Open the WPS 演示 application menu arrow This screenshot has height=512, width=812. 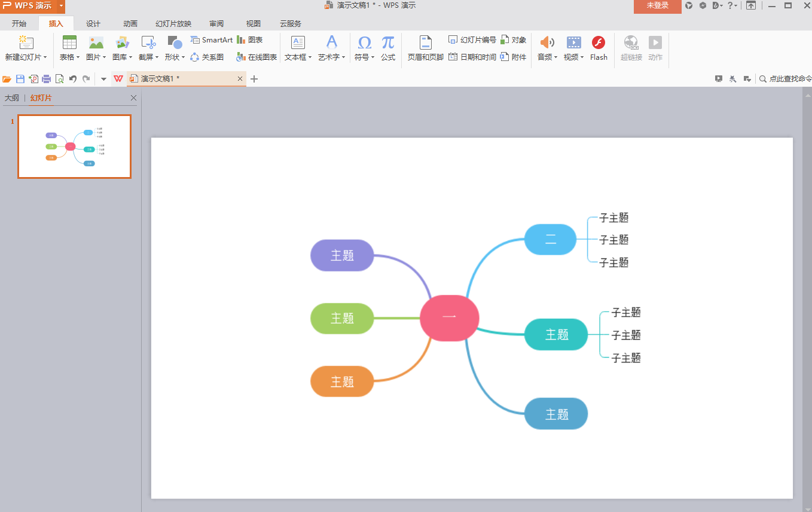click(x=61, y=5)
